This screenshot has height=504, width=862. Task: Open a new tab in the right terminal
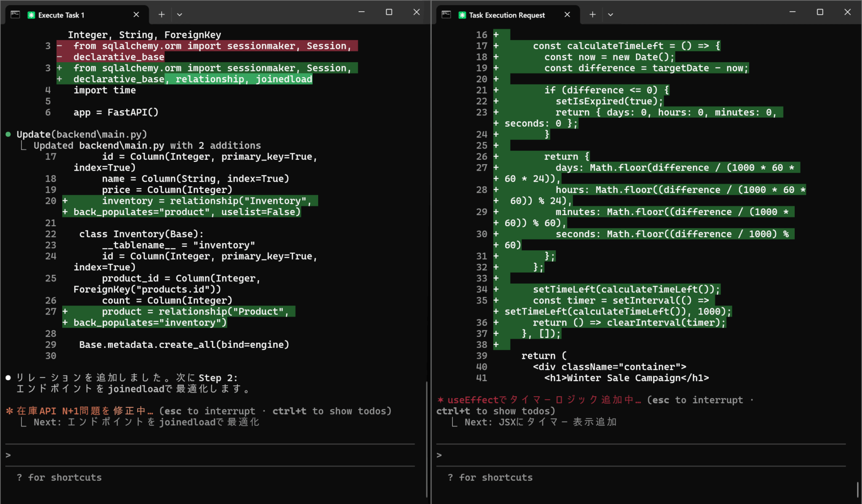592,15
